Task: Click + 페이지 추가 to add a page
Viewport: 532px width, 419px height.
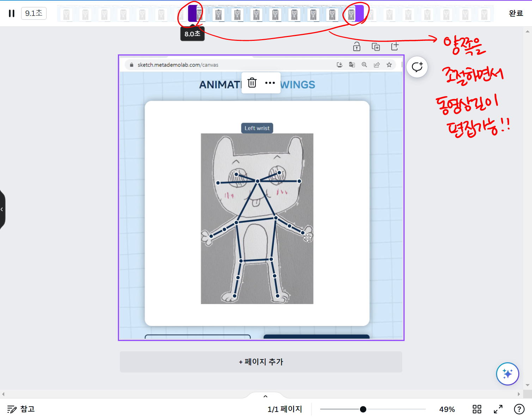Action: pos(261,362)
